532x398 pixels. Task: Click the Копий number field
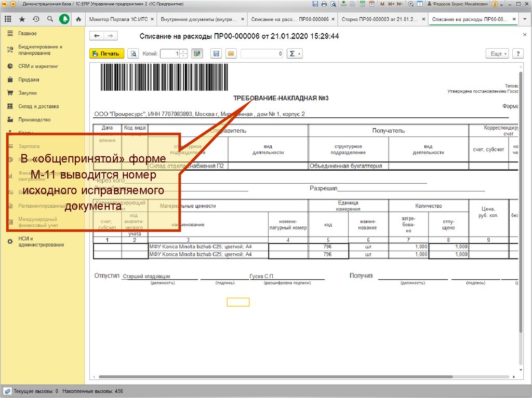pyautogui.click(x=170, y=53)
